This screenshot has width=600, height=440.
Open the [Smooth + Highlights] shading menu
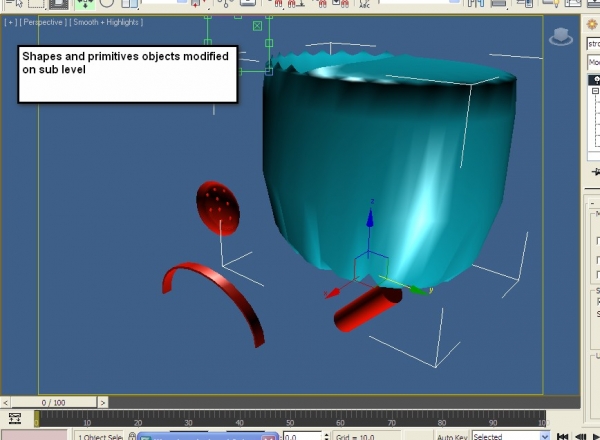(x=106, y=22)
